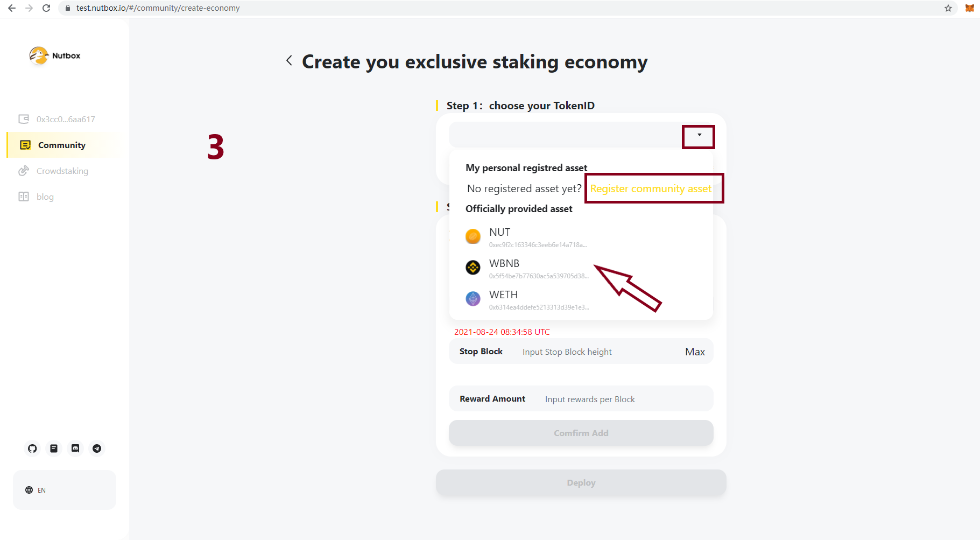Select NUT from the asset list
This screenshot has width=980, height=540.
499,233
